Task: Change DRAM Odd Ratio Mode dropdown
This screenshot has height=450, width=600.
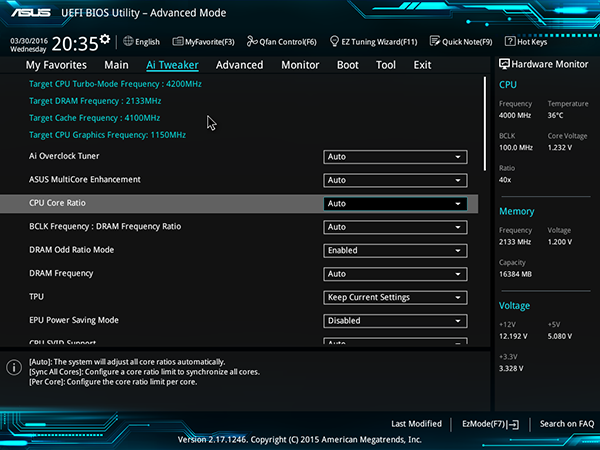Action: (395, 251)
